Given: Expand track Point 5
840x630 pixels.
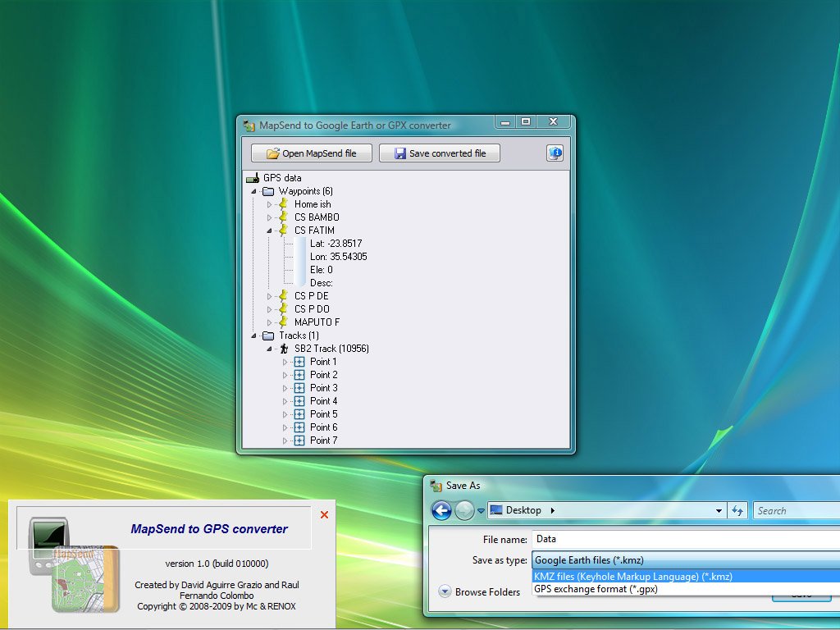Looking at the screenshot, I should click(x=285, y=414).
